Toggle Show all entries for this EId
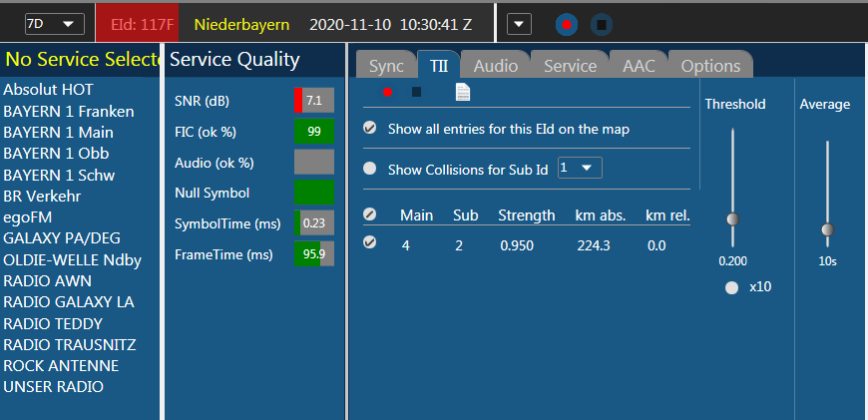Screen dimensions: 868x420 (370, 128)
